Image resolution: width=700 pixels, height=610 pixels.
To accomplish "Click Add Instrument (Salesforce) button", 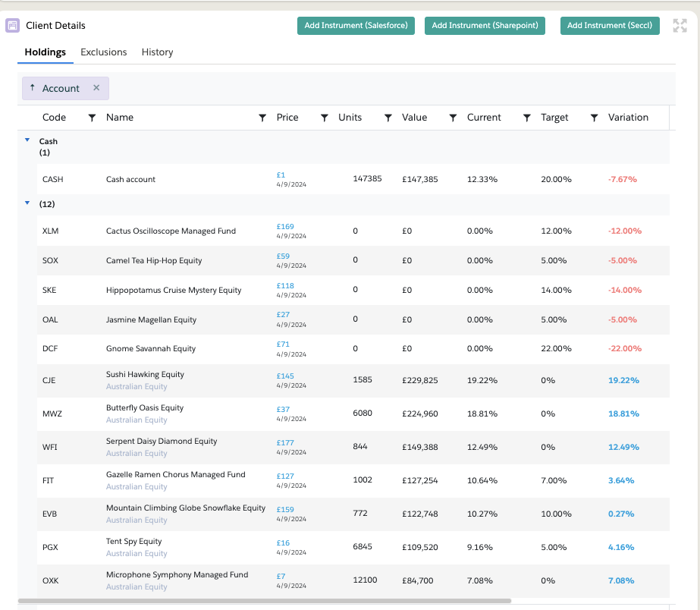I will [x=356, y=26].
